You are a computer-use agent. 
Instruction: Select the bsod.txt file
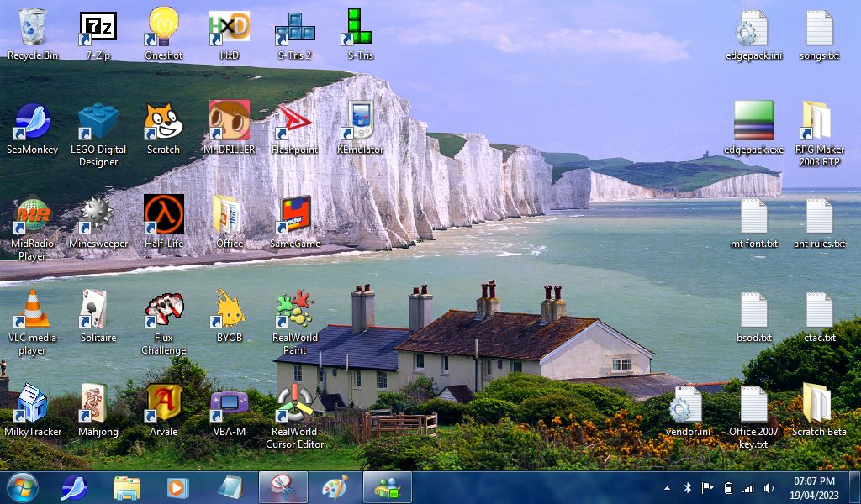pyautogui.click(x=753, y=309)
